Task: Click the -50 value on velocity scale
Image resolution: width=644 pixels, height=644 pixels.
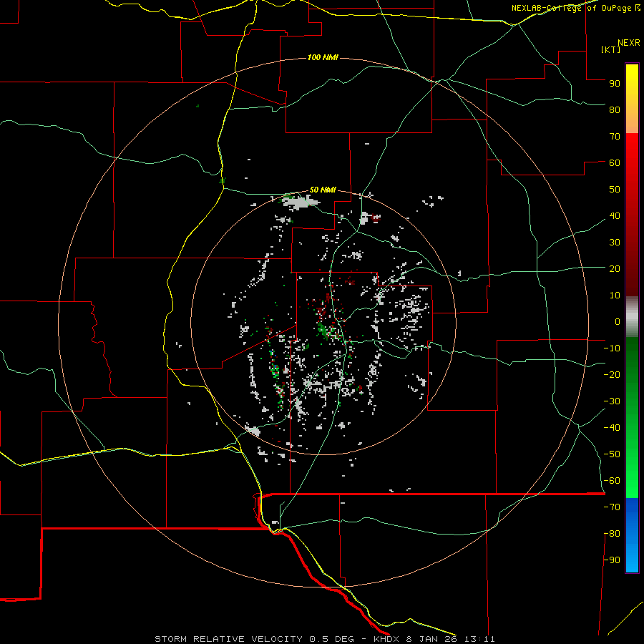Action: (612, 454)
